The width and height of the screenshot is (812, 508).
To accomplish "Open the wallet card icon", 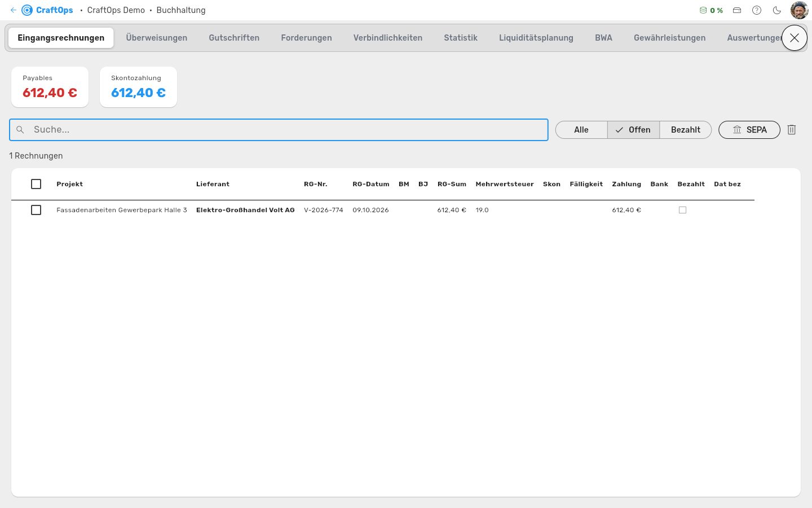I will (x=737, y=10).
